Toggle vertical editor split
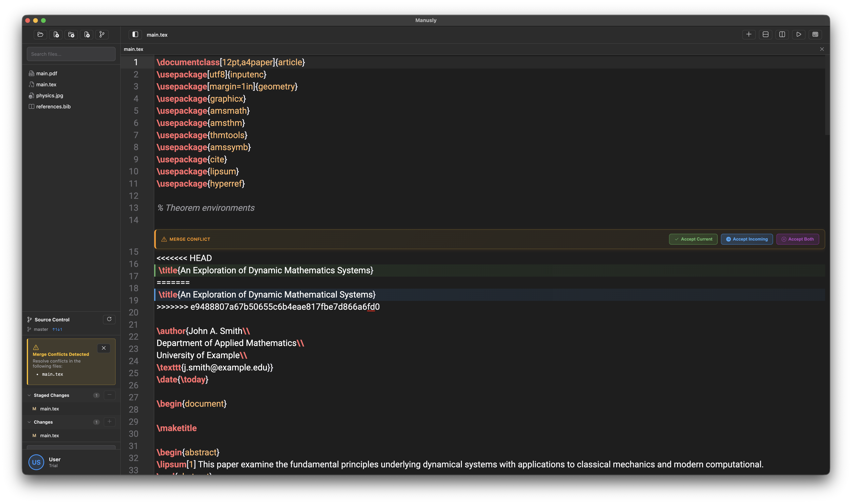This screenshot has width=852, height=504. click(782, 34)
